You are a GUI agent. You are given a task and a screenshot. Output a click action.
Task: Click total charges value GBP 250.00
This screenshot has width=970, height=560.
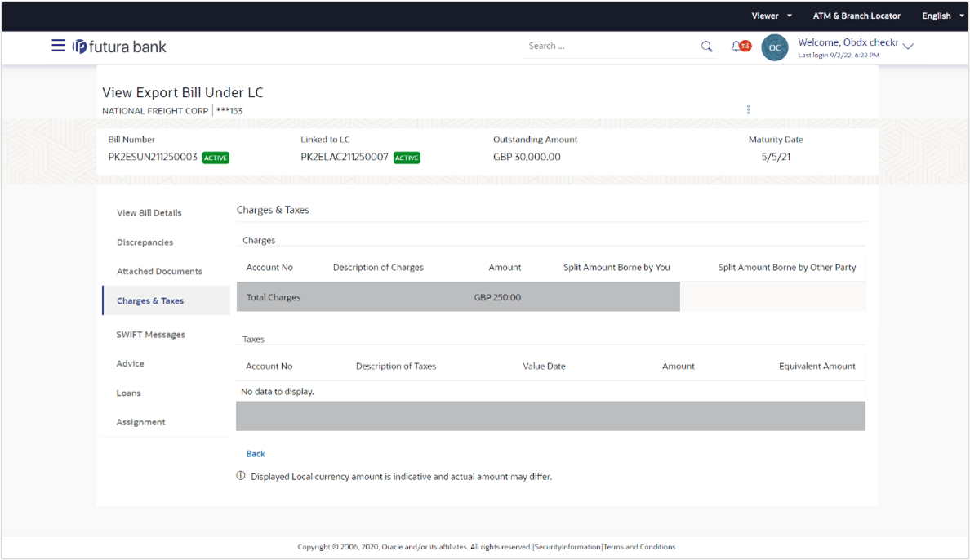coord(497,298)
